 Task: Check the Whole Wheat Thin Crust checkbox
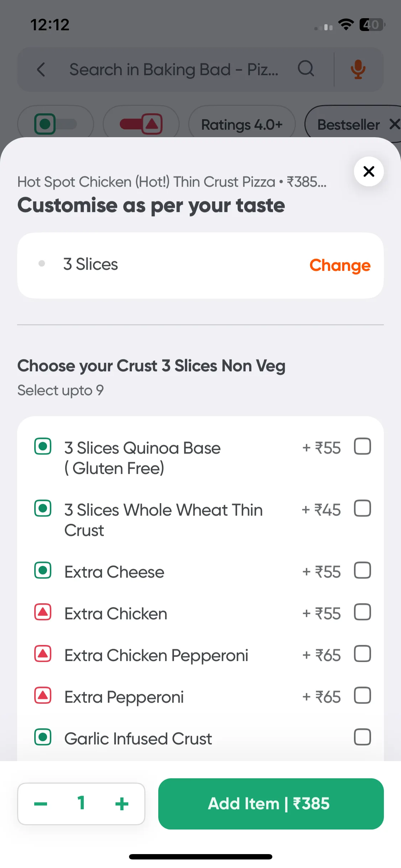click(x=363, y=508)
